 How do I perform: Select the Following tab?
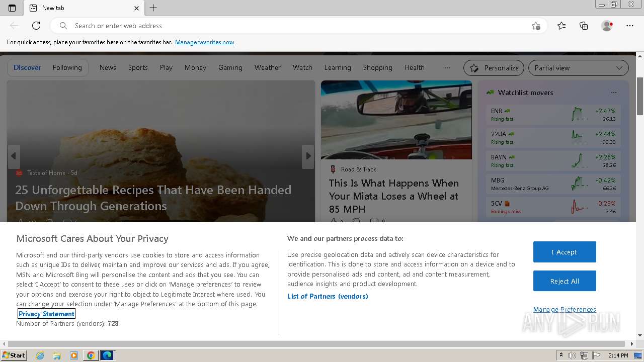[x=67, y=67]
